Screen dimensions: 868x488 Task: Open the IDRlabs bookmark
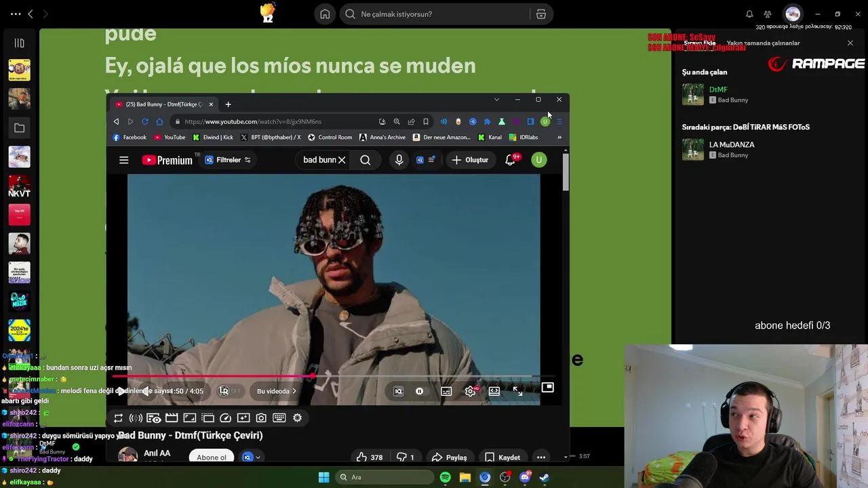click(524, 138)
